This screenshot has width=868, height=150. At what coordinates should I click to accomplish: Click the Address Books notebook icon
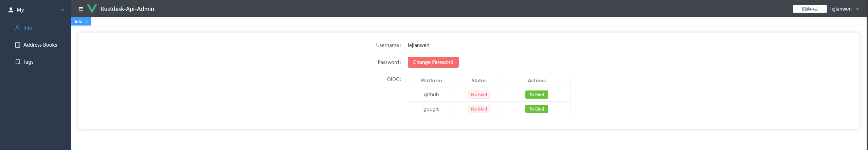pos(18,45)
